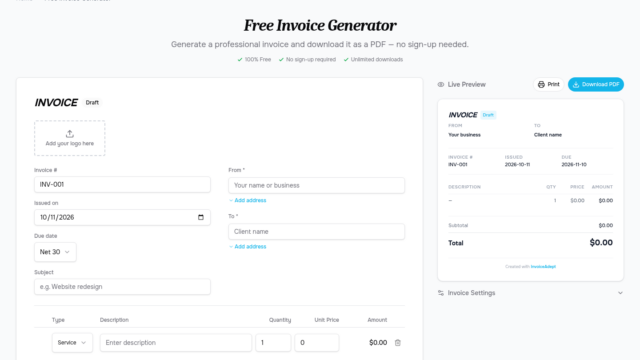Click the Invoice Settings sliders icon
640x360 pixels.
441,293
